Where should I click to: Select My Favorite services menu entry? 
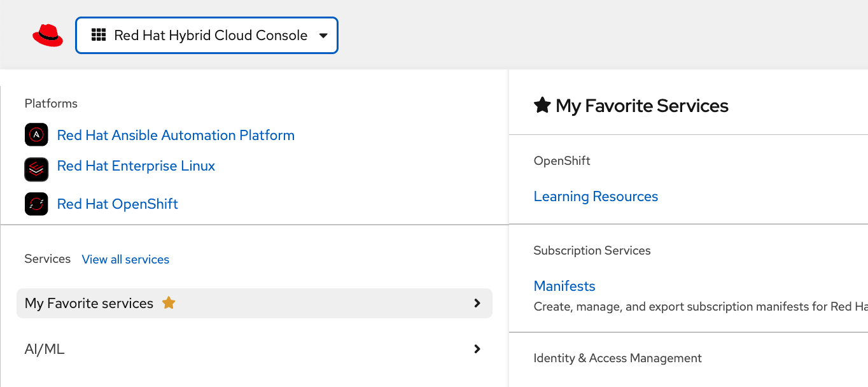pyautogui.click(x=89, y=304)
